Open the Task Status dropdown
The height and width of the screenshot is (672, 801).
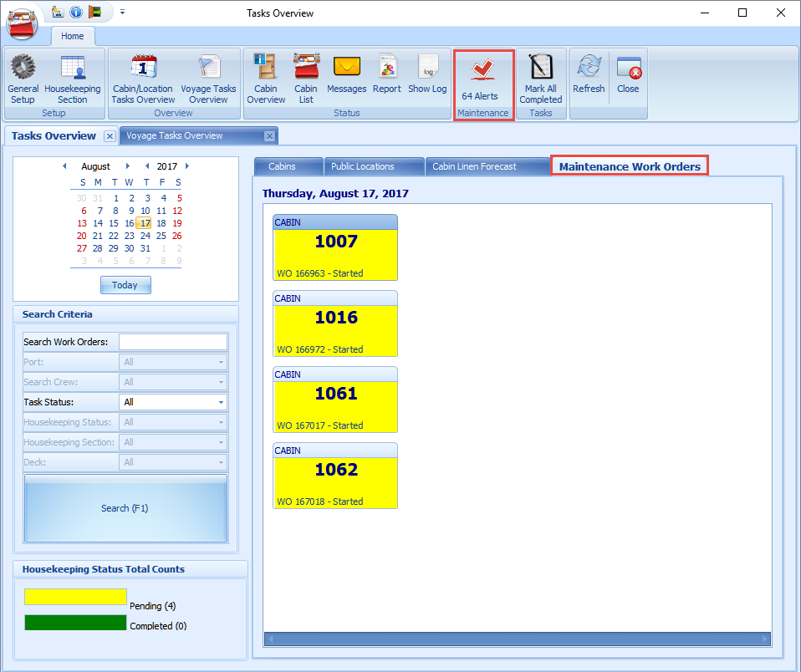[173, 402]
